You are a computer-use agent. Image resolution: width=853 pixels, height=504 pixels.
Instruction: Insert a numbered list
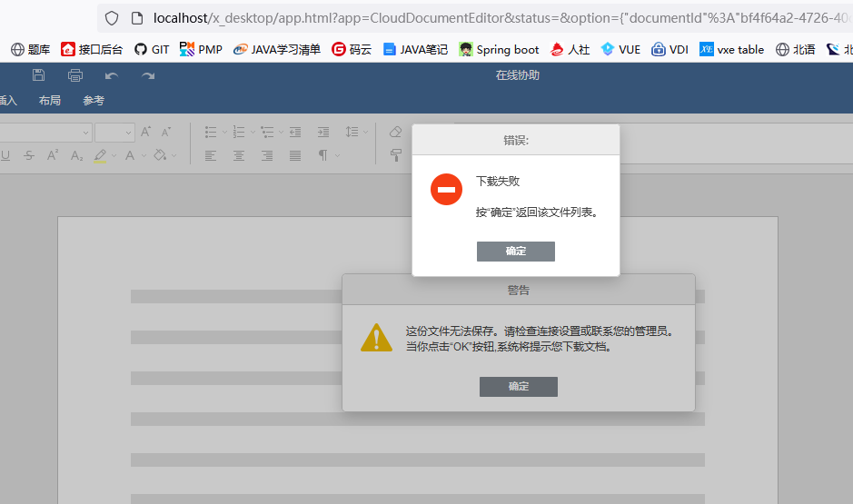coord(239,132)
